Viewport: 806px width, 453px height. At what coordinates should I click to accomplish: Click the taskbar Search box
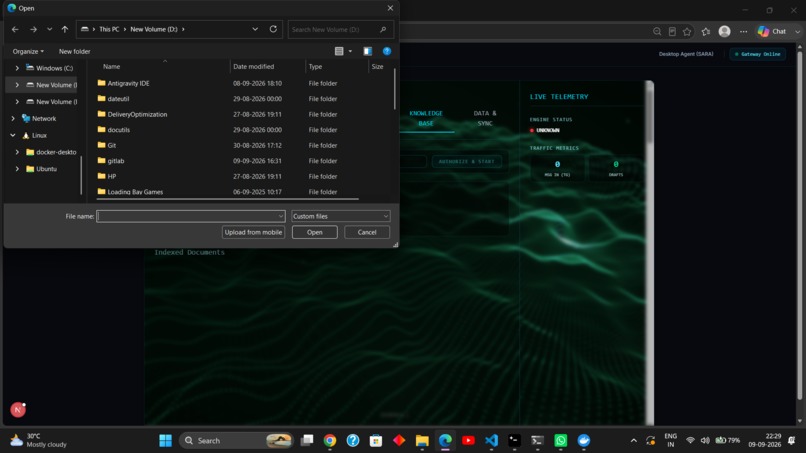[x=236, y=441]
